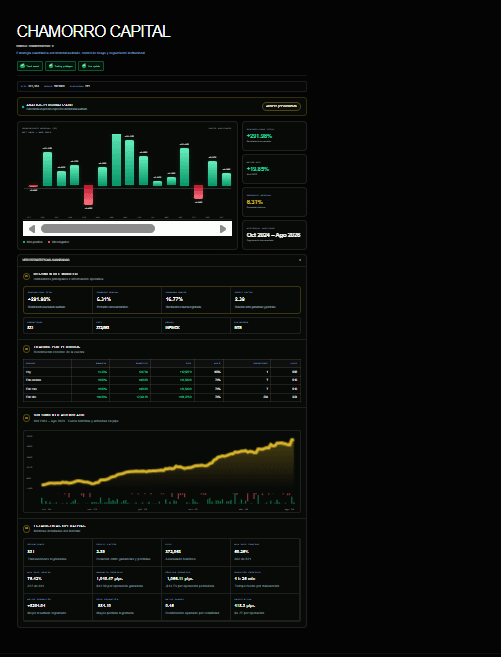Click the gray horizontal scrollbar thumb under the chart

(x=98, y=228)
